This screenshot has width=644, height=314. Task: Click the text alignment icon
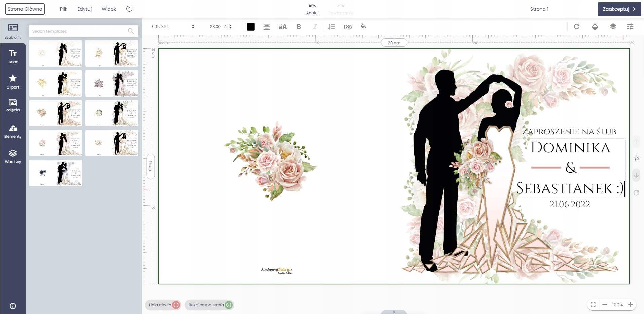[x=266, y=27]
